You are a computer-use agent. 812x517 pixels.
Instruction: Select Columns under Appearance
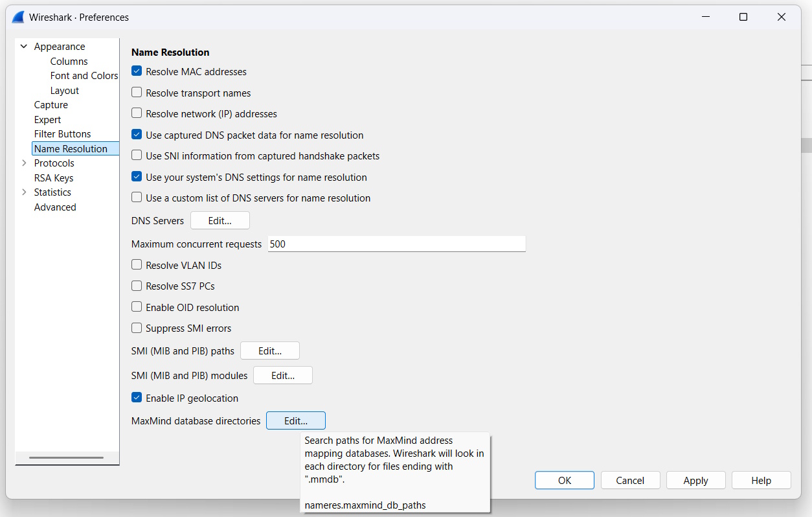(69, 62)
